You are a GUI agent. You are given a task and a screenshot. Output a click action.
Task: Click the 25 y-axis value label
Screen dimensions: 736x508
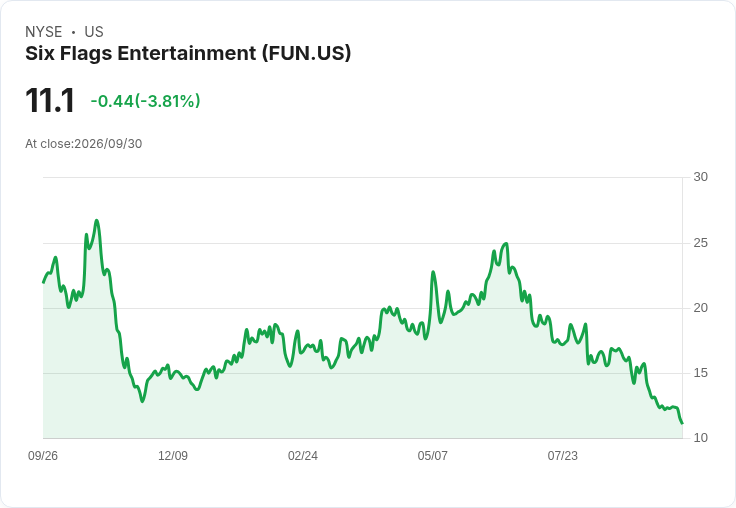click(x=700, y=243)
